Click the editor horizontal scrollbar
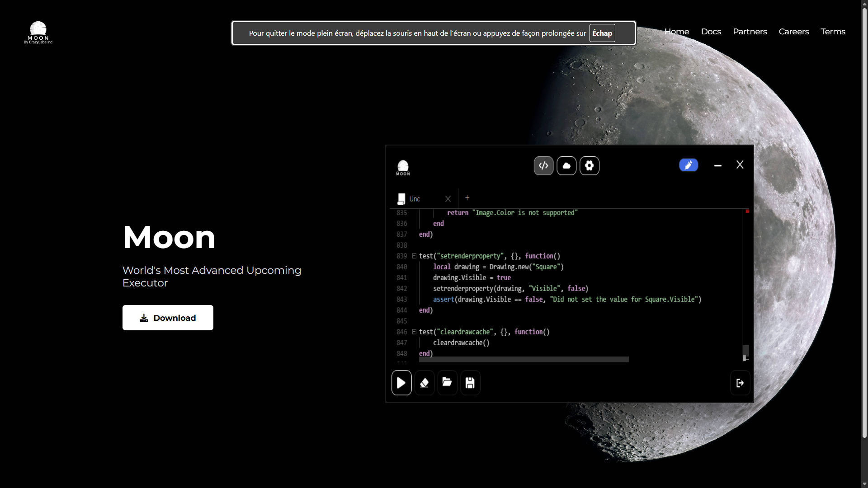868x488 pixels. tap(524, 359)
